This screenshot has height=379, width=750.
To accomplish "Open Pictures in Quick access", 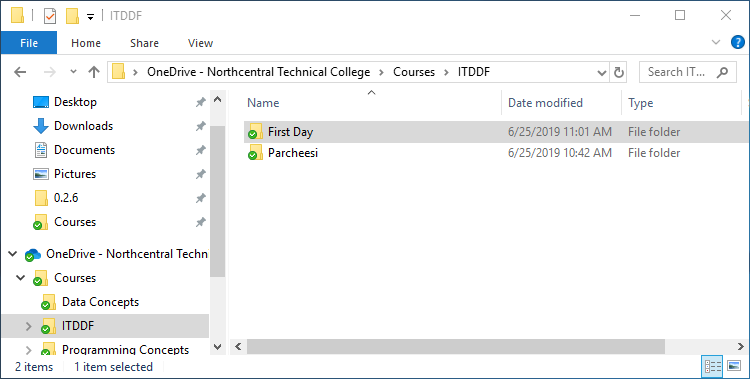I will [75, 174].
